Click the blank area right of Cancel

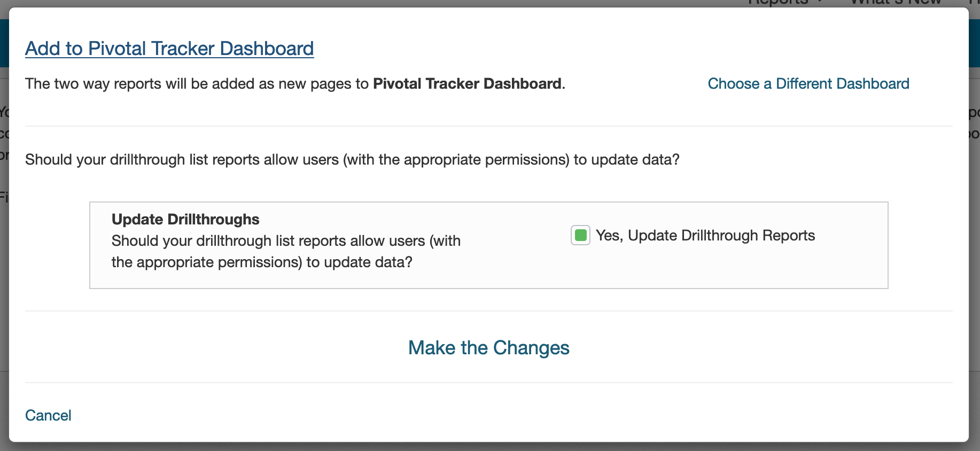(x=481, y=416)
